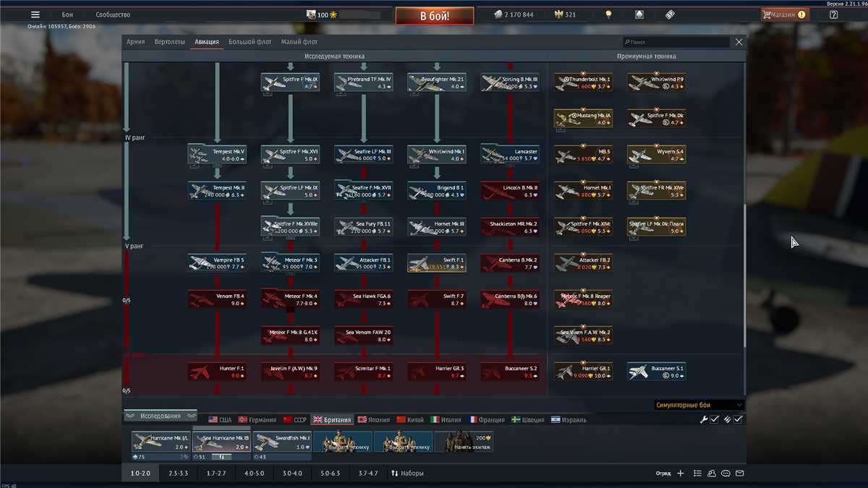Image resolution: width=868 pixels, height=488 pixels.
Task: Select the СССР nation tab
Action: (295, 420)
